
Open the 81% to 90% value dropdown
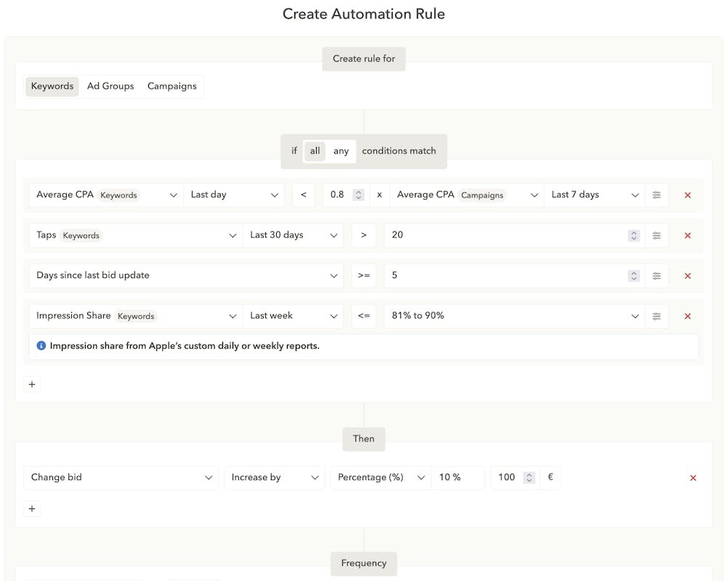[x=514, y=316]
